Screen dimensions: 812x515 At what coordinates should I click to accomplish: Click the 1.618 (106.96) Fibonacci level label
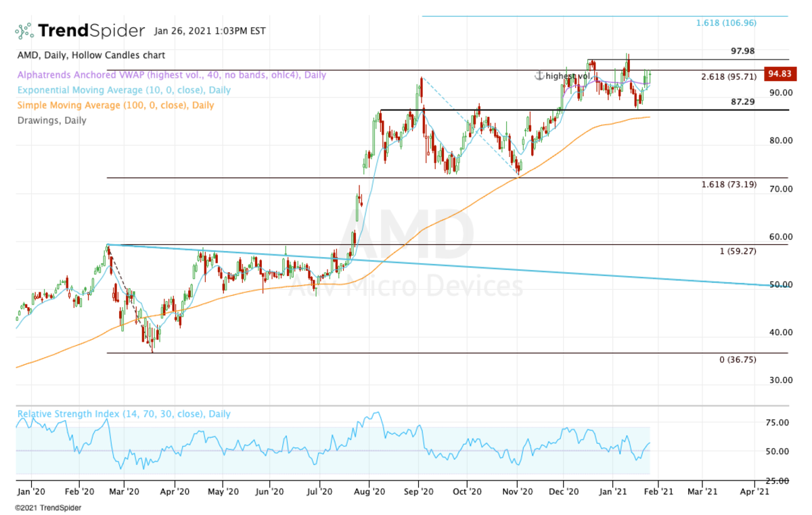[726, 23]
